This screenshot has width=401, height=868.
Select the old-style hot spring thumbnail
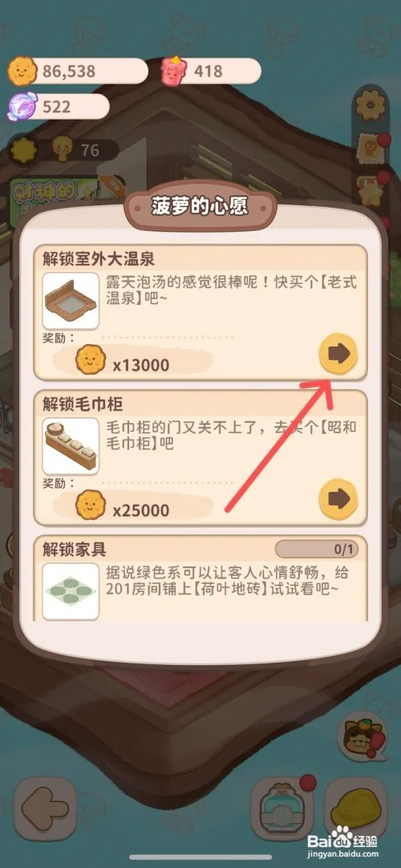(x=71, y=301)
